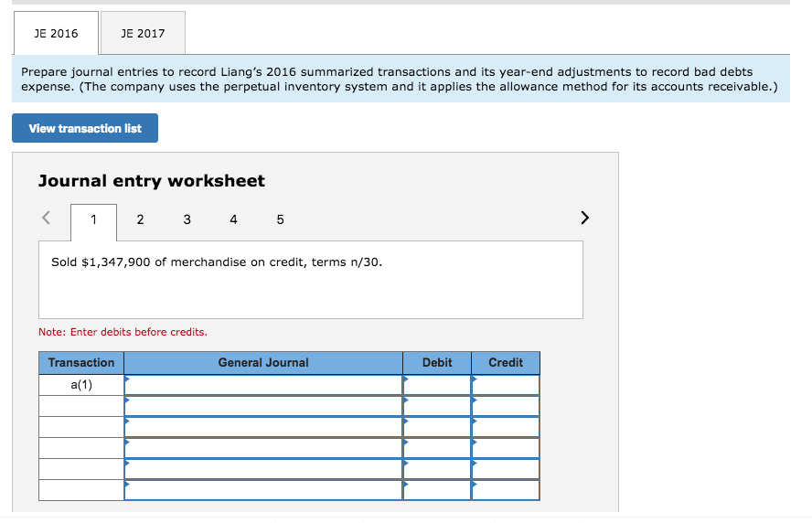
Task: Switch to the JE 2016 tab
Action: [x=56, y=33]
